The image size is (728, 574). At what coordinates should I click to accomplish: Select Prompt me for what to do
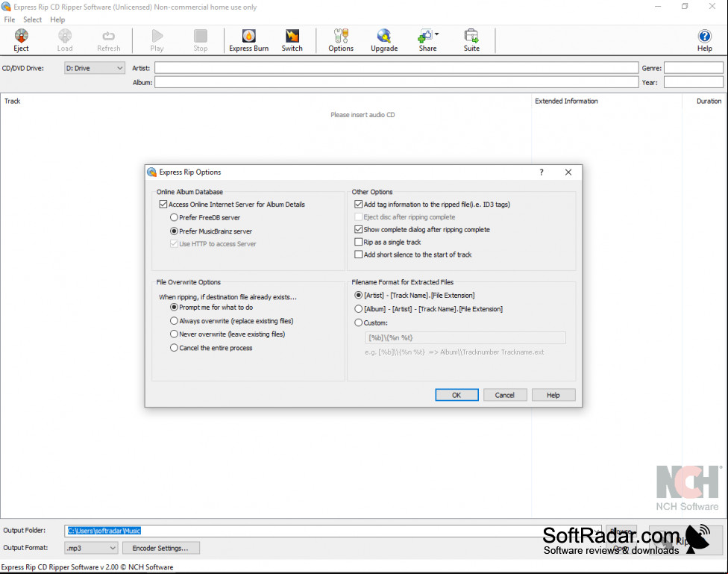(174, 308)
